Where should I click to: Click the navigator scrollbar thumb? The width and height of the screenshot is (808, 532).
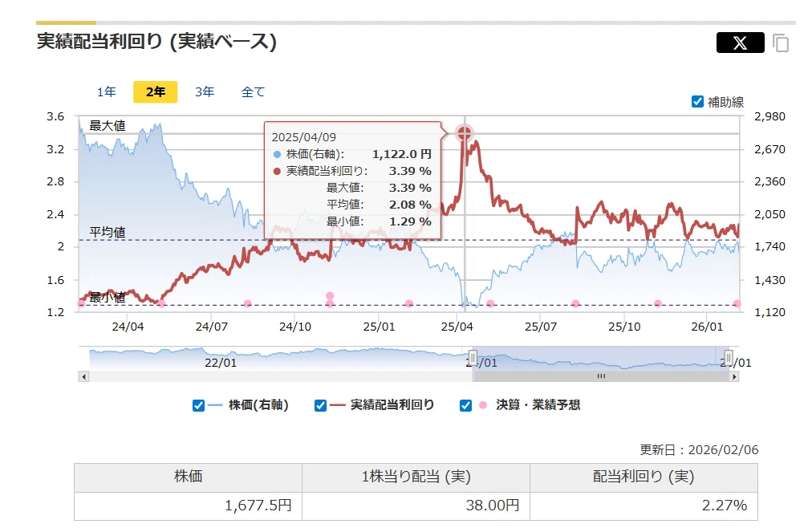[601, 376]
